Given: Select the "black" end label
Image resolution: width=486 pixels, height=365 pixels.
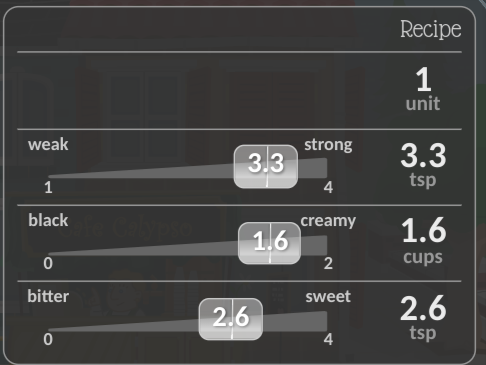Looking at the screenshot, I should point(48,220).
